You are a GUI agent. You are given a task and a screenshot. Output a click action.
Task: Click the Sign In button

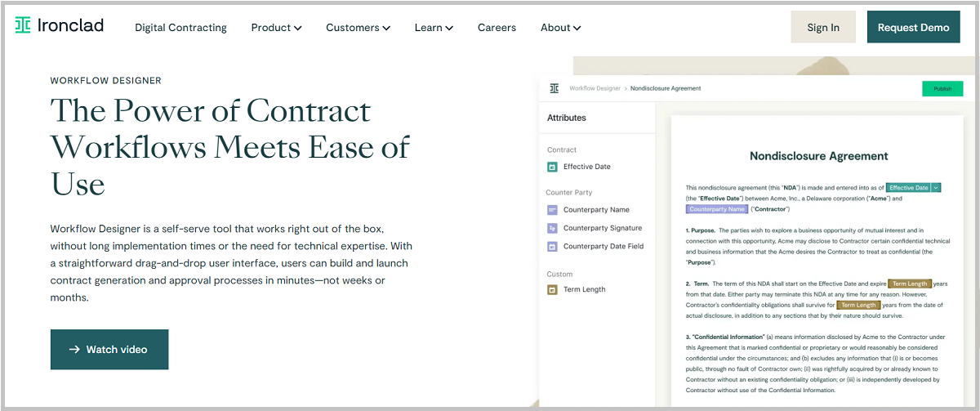coord(823,27)
